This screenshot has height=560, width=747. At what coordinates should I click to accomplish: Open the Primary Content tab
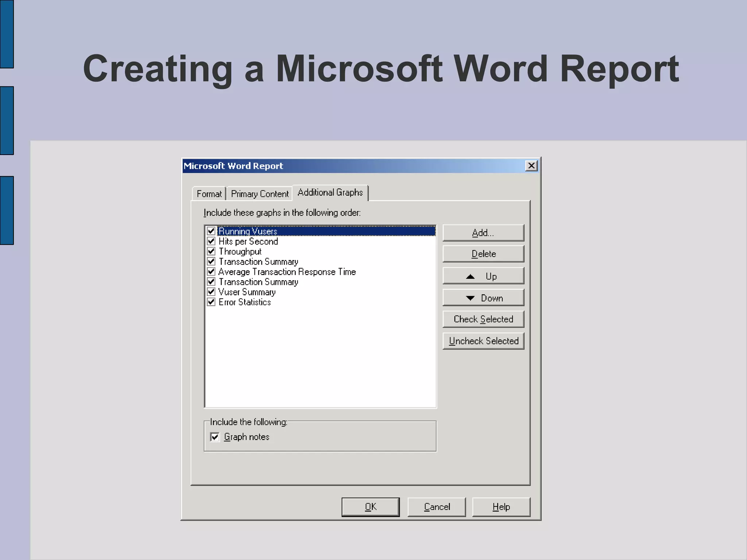(259, 194)
